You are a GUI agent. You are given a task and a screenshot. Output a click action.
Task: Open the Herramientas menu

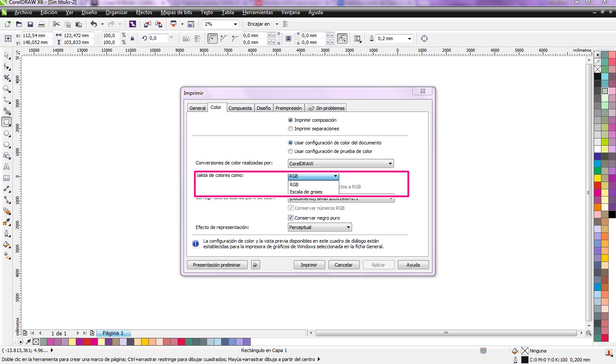pyautogui.click(x=258, y=12)
